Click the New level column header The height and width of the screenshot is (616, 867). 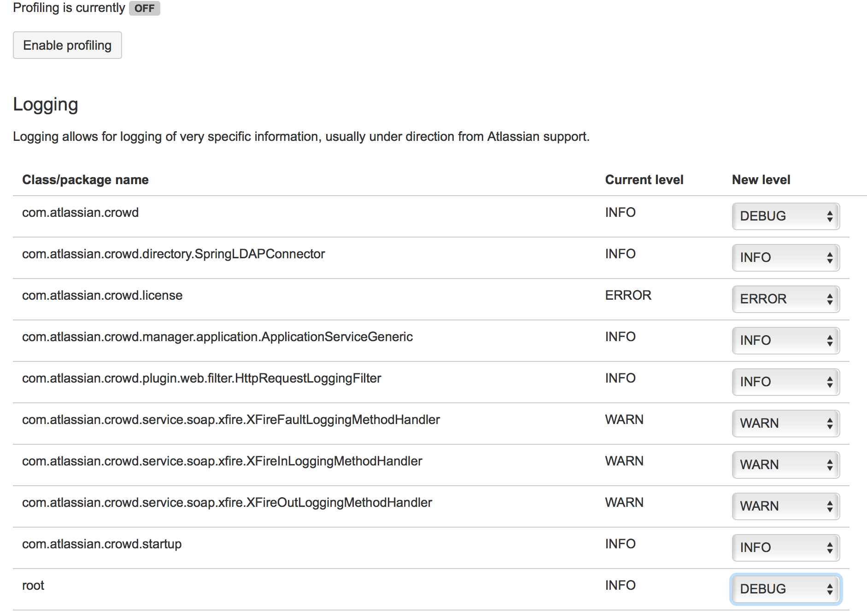(761, 180)
